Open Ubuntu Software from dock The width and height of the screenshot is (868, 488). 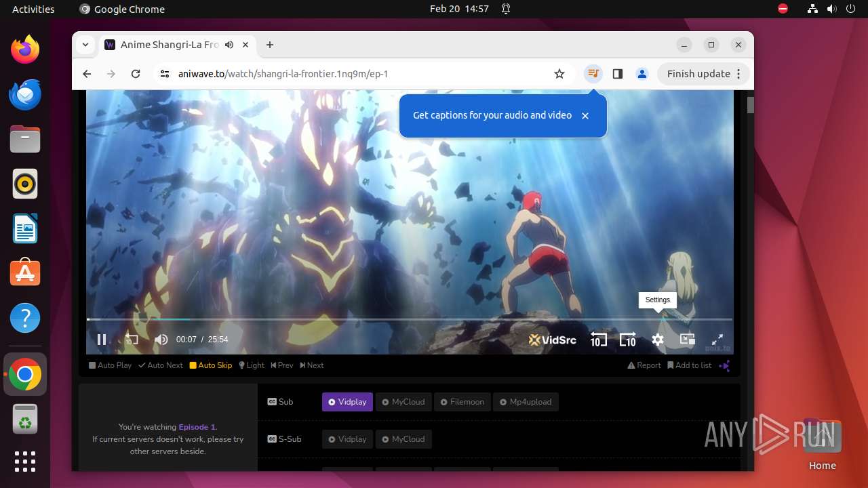pyautogui.click(x=25, y=273)
